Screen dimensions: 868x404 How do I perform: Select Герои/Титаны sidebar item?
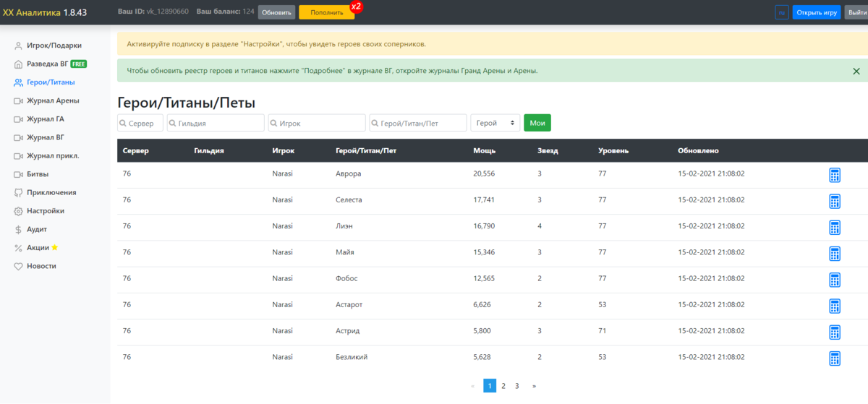pos(45,82)
